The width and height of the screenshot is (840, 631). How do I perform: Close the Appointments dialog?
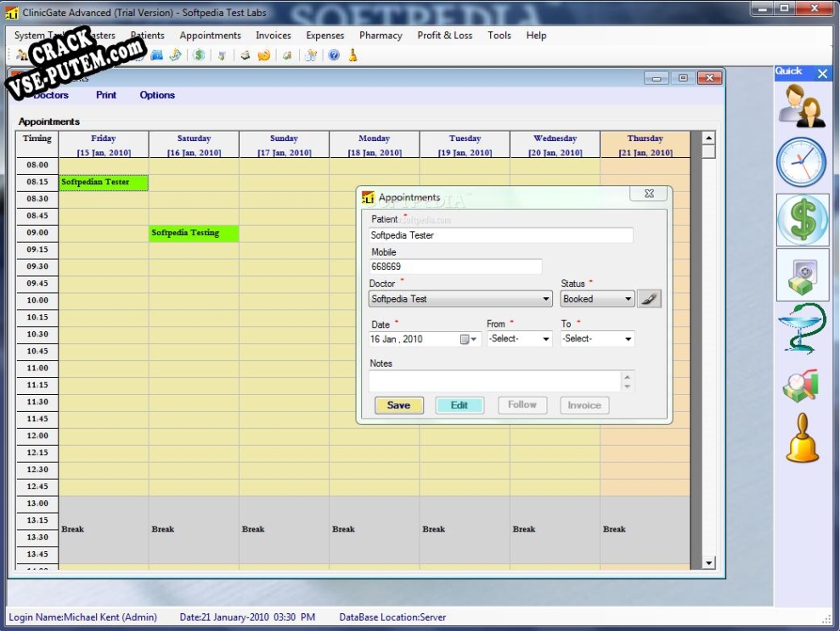pyautogui.click(x=649, y=194)
